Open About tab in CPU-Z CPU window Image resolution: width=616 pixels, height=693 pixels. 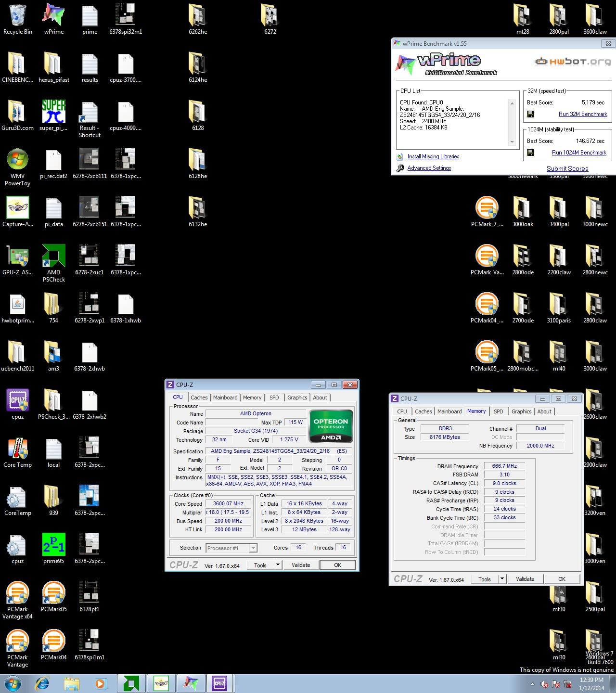pos(320,398)
